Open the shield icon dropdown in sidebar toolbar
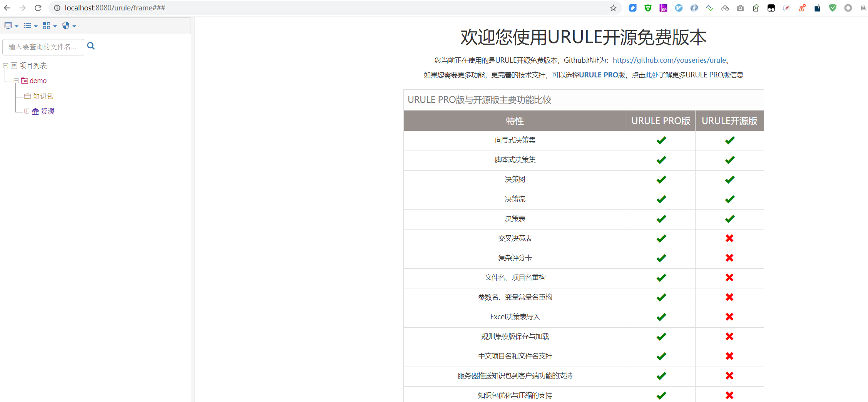The width and height of the screenshot is (868, 402). 69,26
